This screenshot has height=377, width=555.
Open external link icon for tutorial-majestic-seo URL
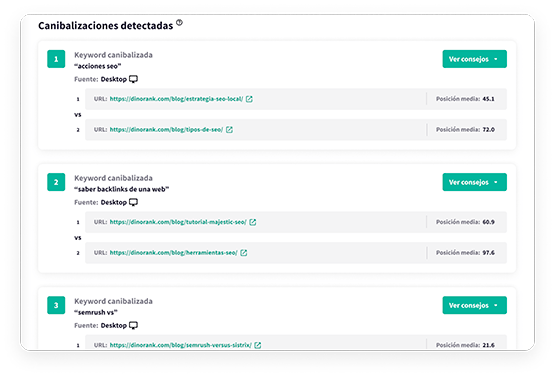point(253,222)
